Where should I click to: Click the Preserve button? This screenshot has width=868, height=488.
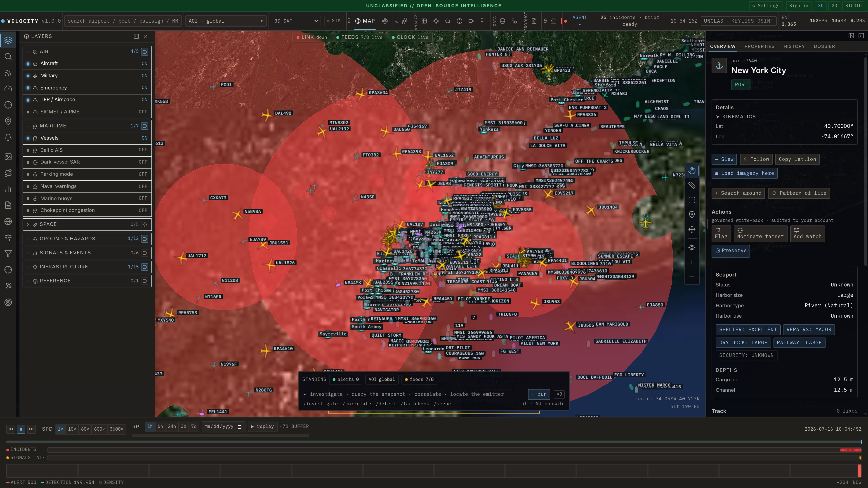[x=731, y=251]
